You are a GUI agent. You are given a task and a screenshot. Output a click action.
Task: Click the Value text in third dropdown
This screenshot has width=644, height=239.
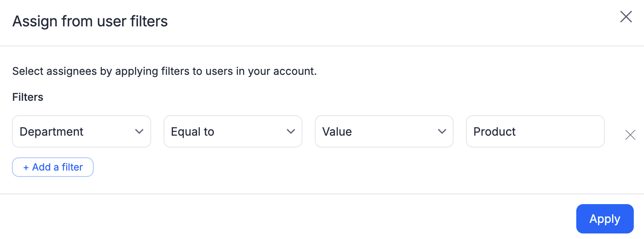coord(337,132)
